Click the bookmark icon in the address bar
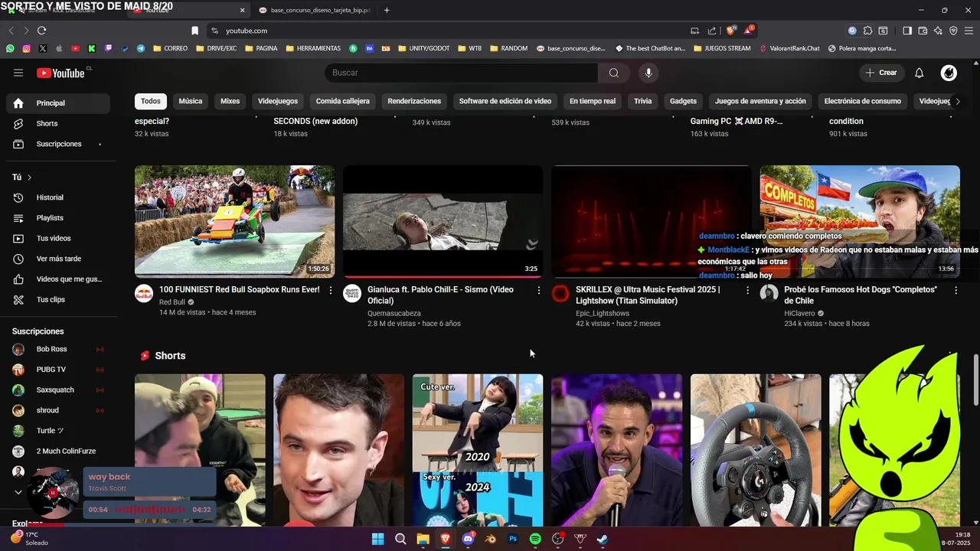980x551 pixels. pyautogui.click(x=194, y=31)
